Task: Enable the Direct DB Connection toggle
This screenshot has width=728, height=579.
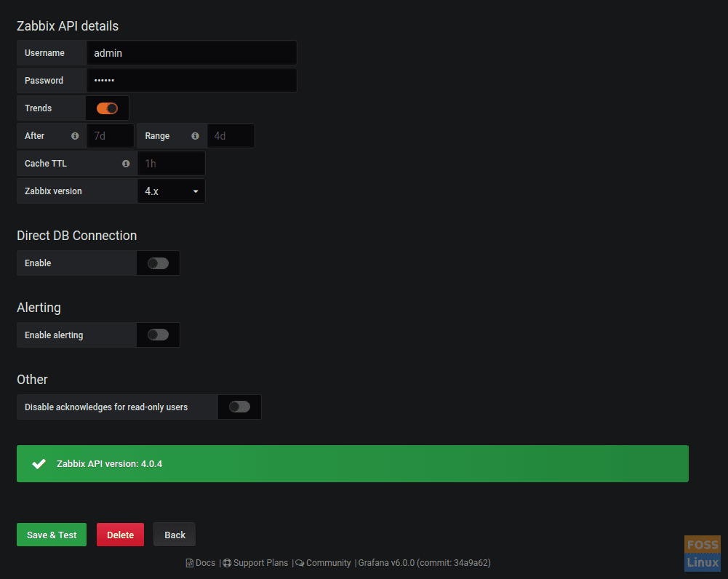Action: 158,263
